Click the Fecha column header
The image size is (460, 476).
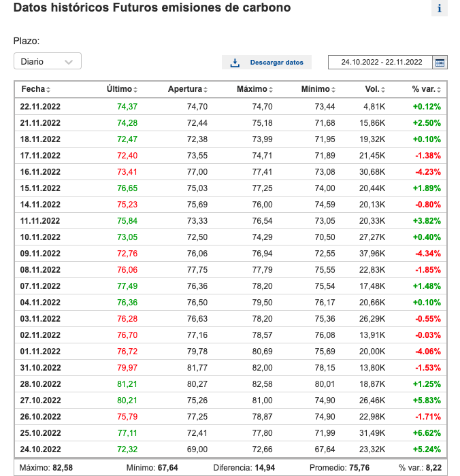pos(33,89)
